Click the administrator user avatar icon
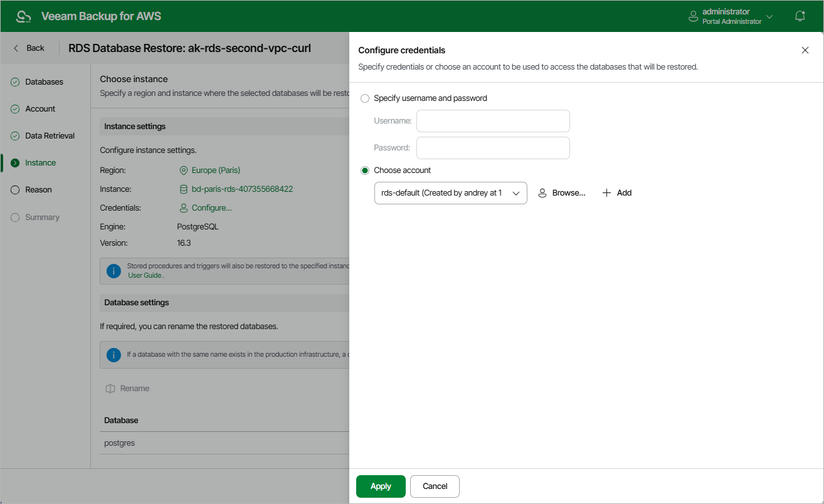 coord(694,16)
